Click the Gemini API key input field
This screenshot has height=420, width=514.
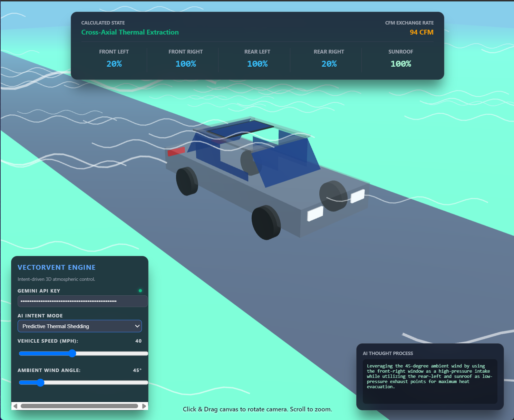[83, 301]
